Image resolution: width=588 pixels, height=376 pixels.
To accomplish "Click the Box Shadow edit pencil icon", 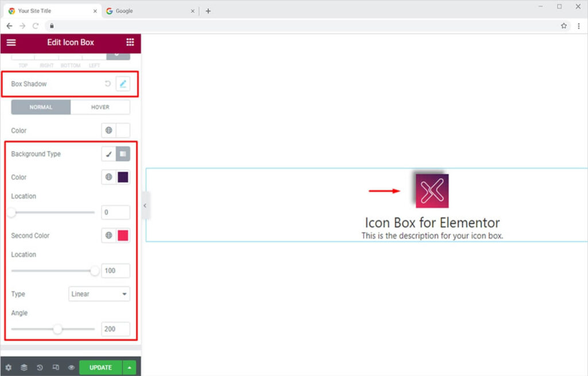I will point(123,84).
